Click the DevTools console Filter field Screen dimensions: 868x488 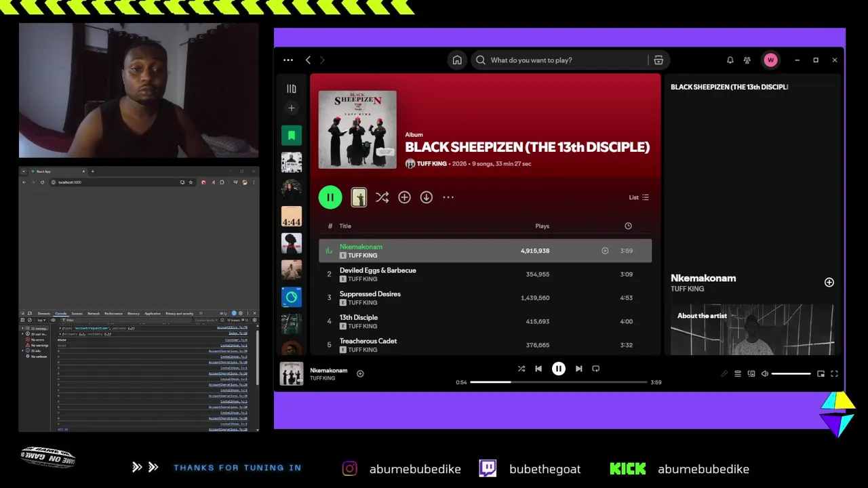click(126, 320)
